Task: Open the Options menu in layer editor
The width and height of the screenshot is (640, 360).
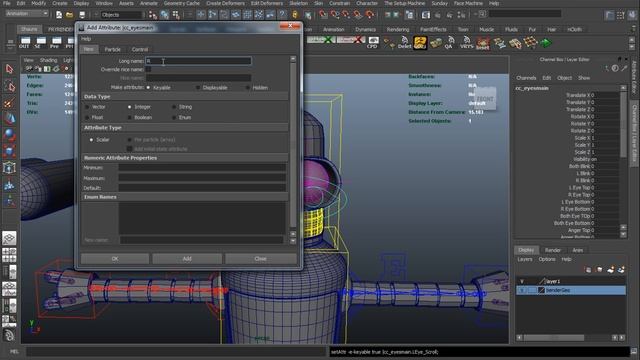Action: (x=547, y=260)
